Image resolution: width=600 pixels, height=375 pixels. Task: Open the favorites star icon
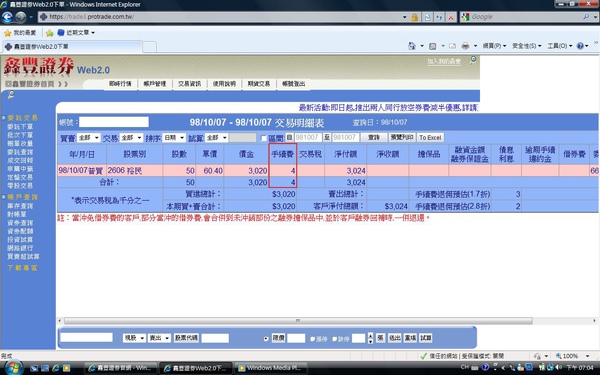(7, 33)
